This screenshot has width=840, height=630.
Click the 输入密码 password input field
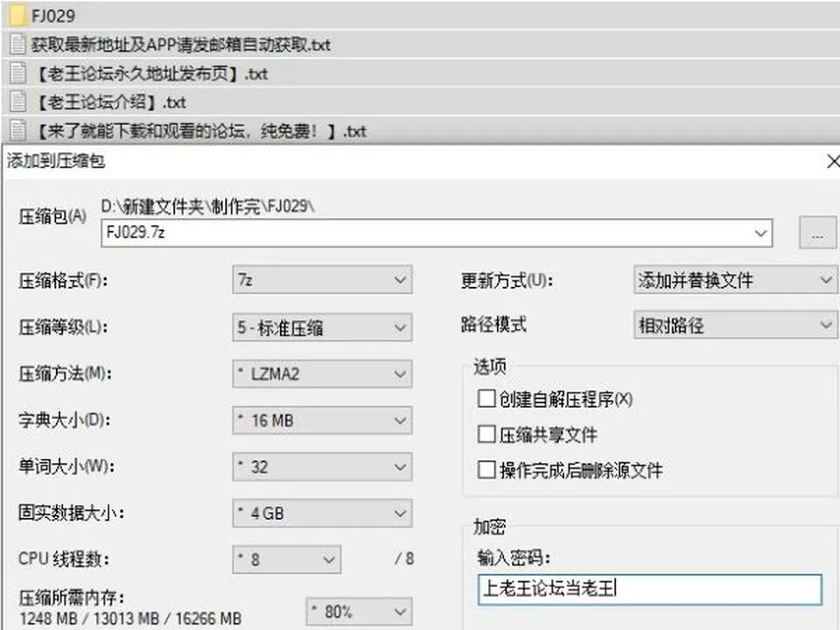649,589
